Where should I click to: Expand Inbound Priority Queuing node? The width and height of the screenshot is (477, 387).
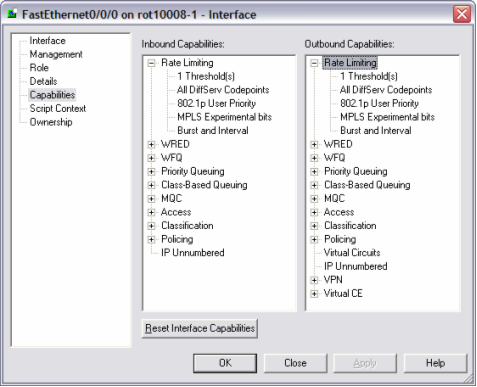pos(151,172)
